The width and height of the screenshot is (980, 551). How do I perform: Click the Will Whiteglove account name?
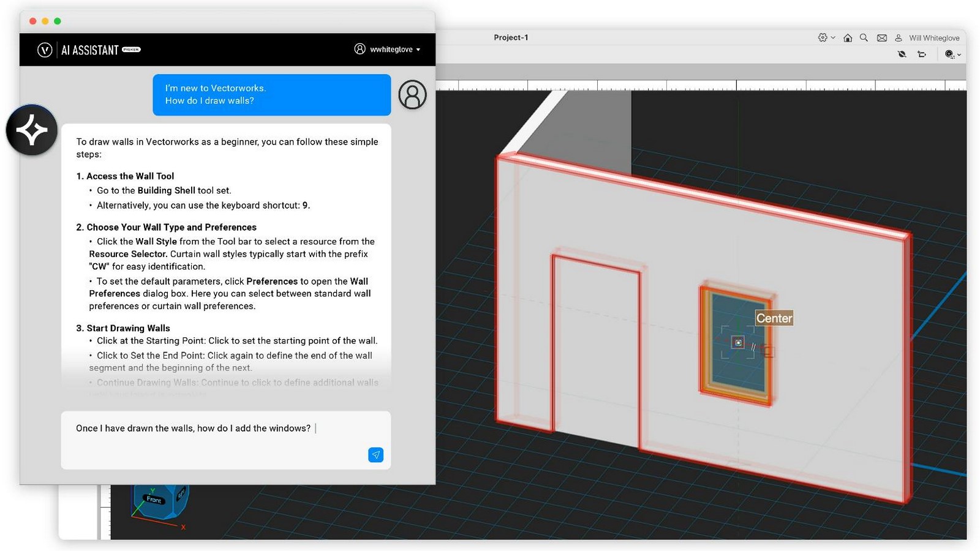[934, 38]
